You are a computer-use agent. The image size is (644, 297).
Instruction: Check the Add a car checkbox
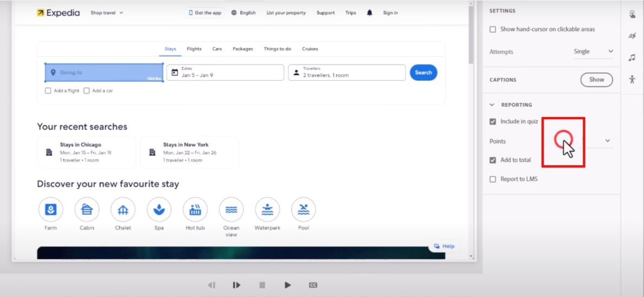coord(87,91)
